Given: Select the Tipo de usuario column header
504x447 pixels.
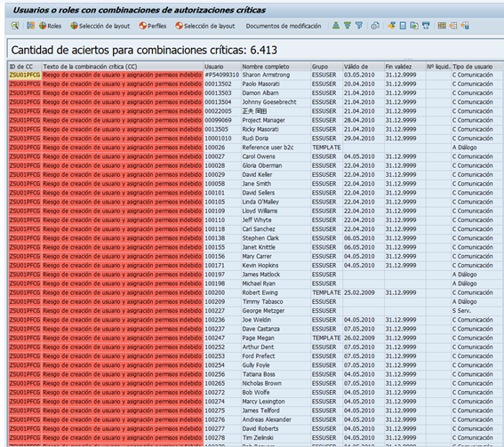Looking at the screenshot, I should pyautogui.click(x=477, y=67).
